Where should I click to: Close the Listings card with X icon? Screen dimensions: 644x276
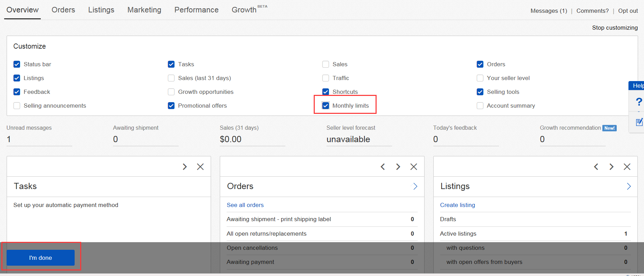[x=627, y=167]
